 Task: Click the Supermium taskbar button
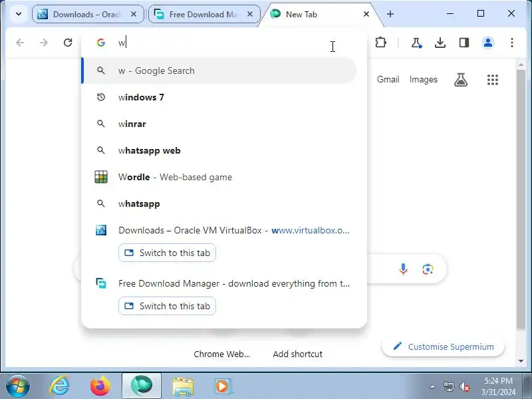pyautogui.click(x=142, y=386)
